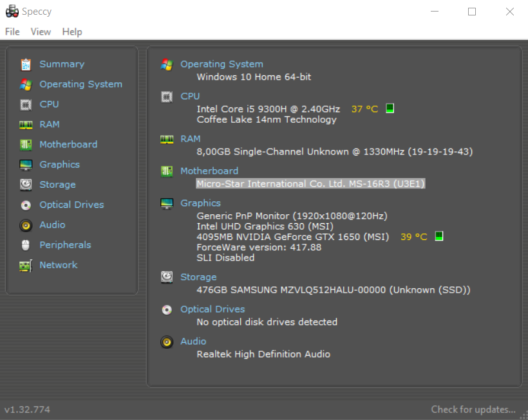Click the Summary clipboard icon in sidebar
The width and height of the screenshot is (528, 420).
click(26, 64)
